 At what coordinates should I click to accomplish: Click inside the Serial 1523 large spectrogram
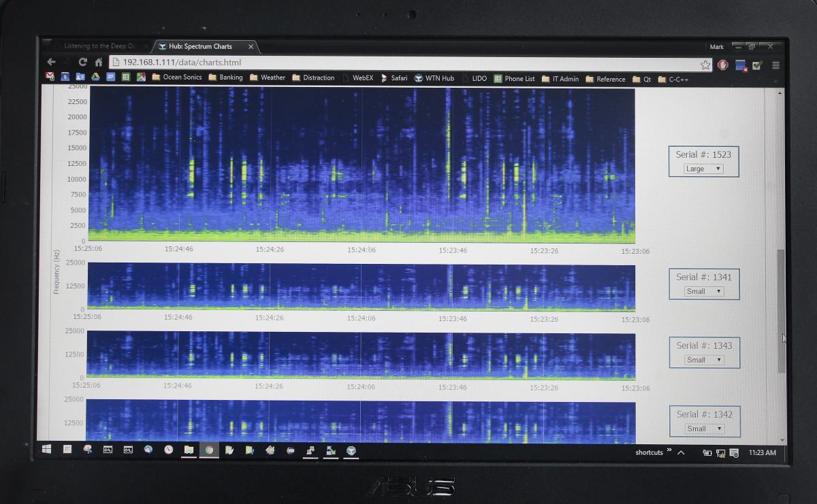(x=362, y=164)
